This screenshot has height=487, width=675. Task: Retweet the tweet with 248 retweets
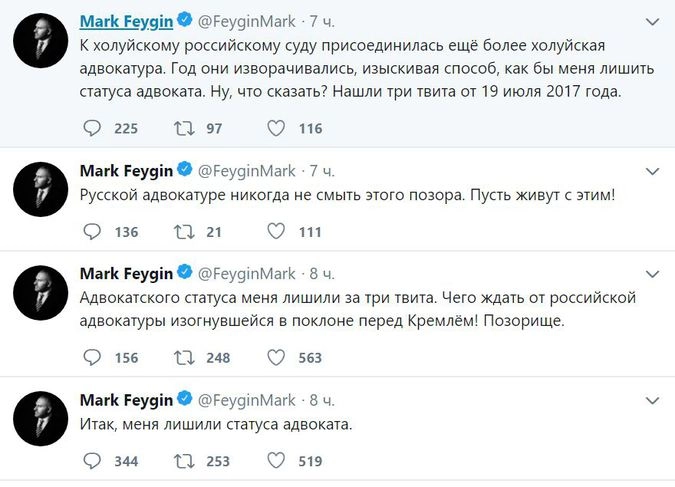pos(184,357)
